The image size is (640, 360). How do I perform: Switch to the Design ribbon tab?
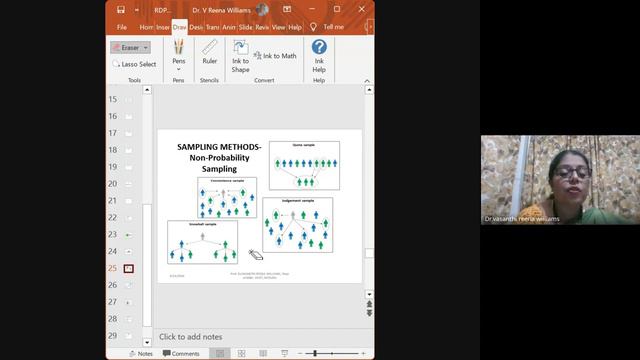tap(196, 27)
